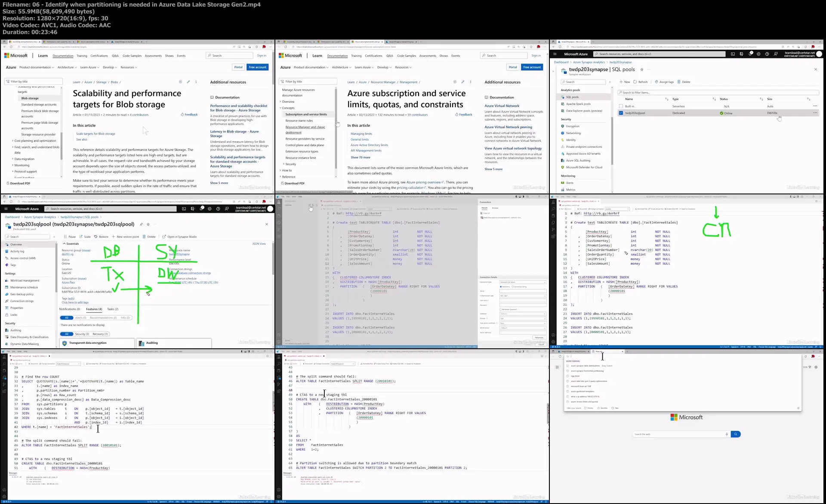Screen dimensions: 826x504
Task: Click Refresh in the SQL pools toolbar
Action: click(640, 82)
